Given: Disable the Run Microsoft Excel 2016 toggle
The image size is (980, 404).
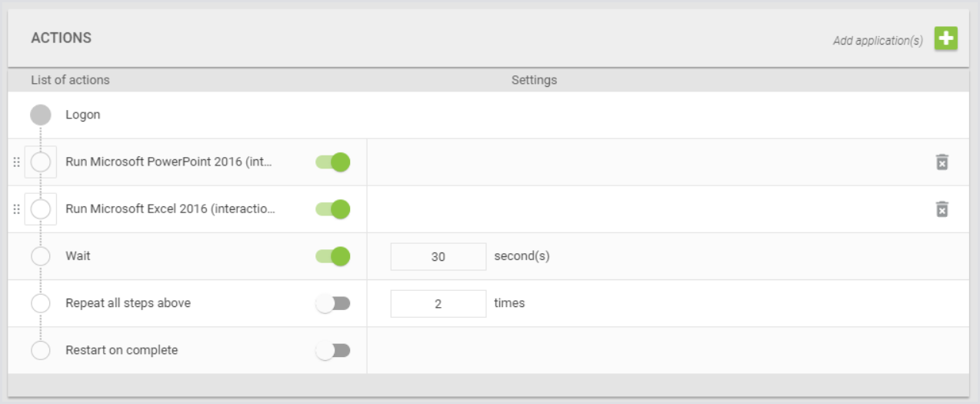Looking at the screenshot, I should pyautogui.click(x=333, y=209).
